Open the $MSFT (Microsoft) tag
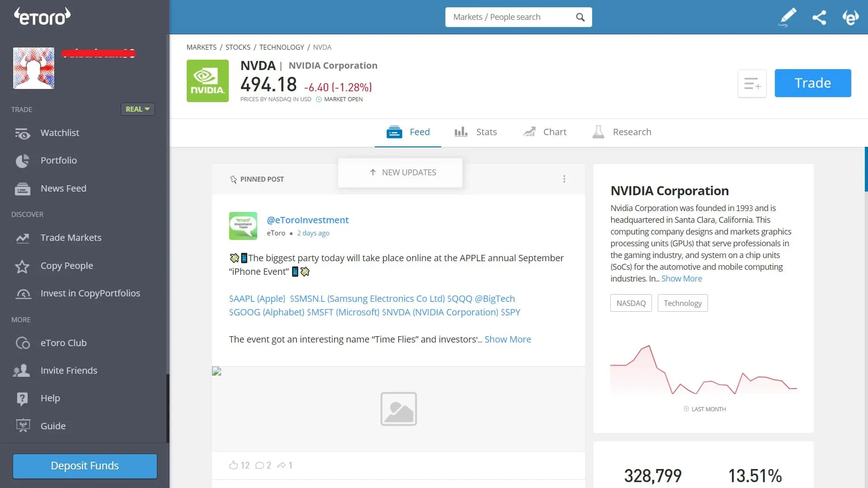 343,312
